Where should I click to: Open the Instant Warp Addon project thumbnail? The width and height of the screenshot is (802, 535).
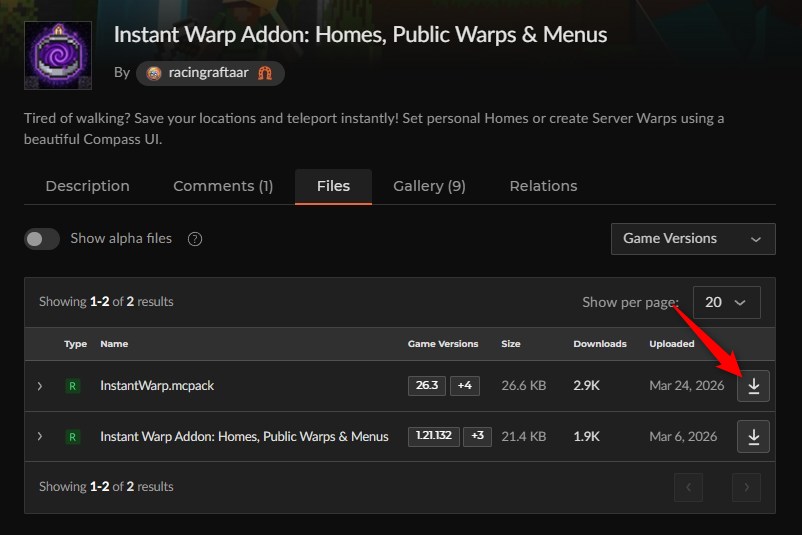58,55
